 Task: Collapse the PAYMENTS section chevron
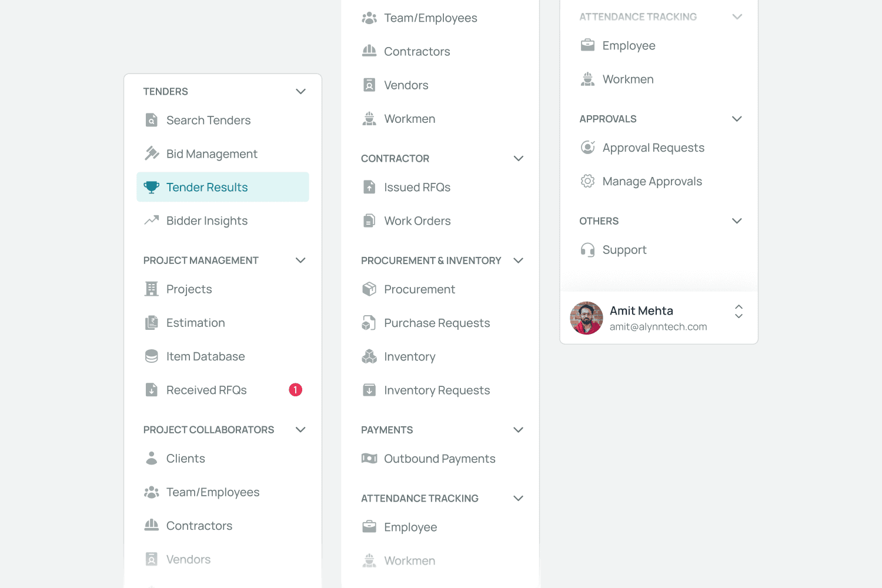pos(518,429)
